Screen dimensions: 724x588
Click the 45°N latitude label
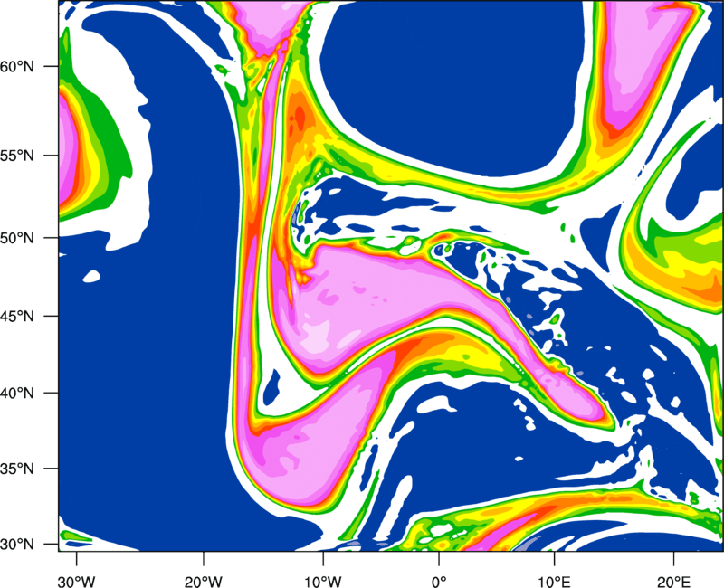tap(17, 316)
